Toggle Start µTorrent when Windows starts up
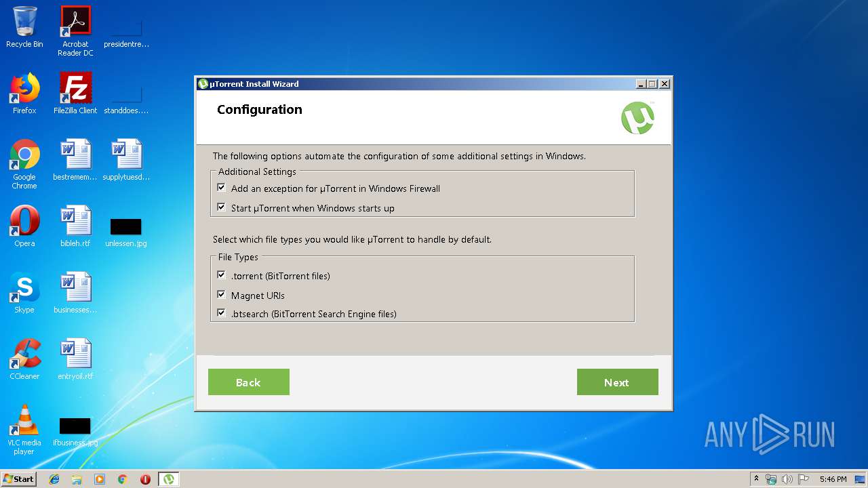The image size is (868, 488). point(221,207)
